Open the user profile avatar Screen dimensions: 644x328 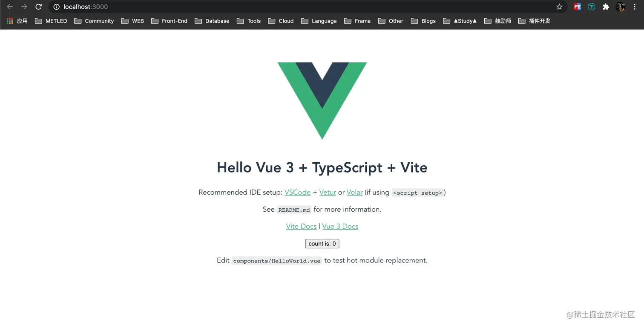620,7
